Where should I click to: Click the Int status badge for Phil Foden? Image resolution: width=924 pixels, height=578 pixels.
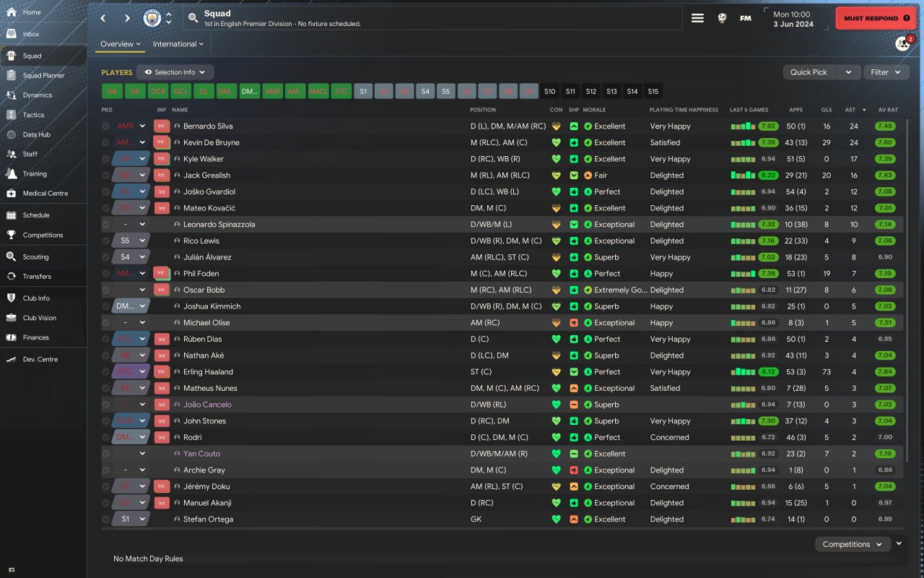[x=162, y=273]
